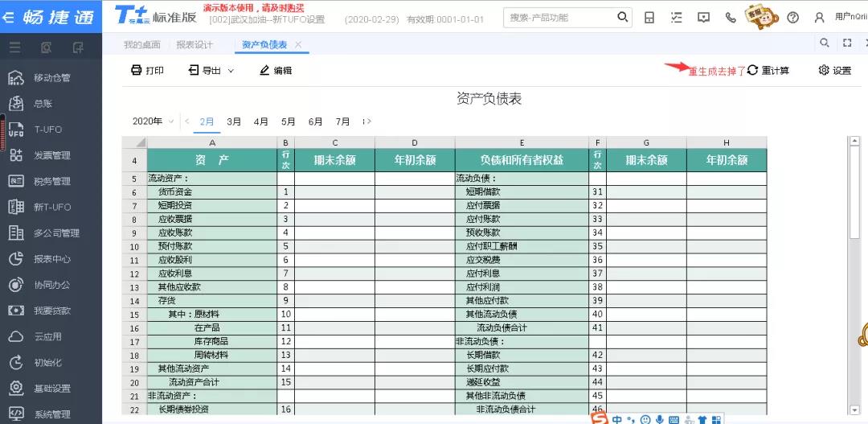Switch to the 报表设计 tab

(194, 45)
